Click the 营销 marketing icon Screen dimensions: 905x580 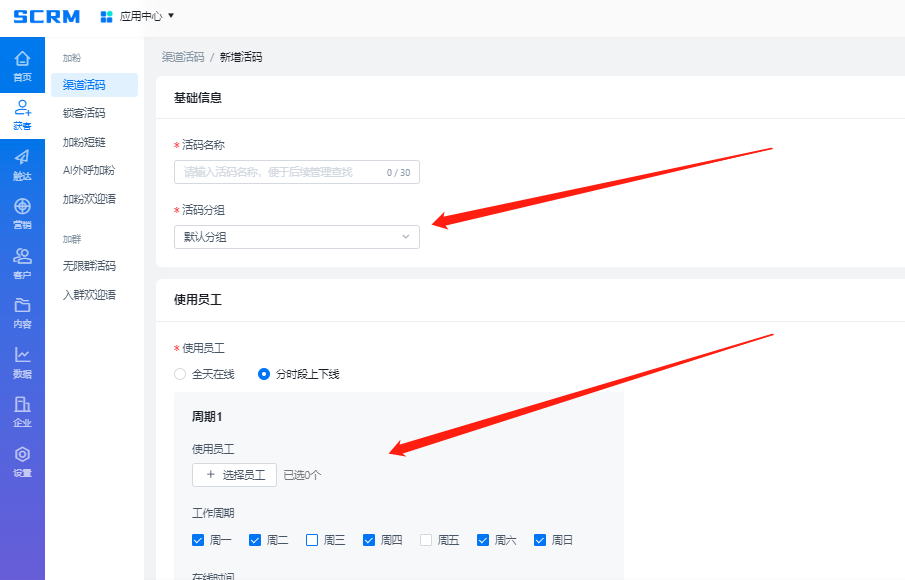22,212
